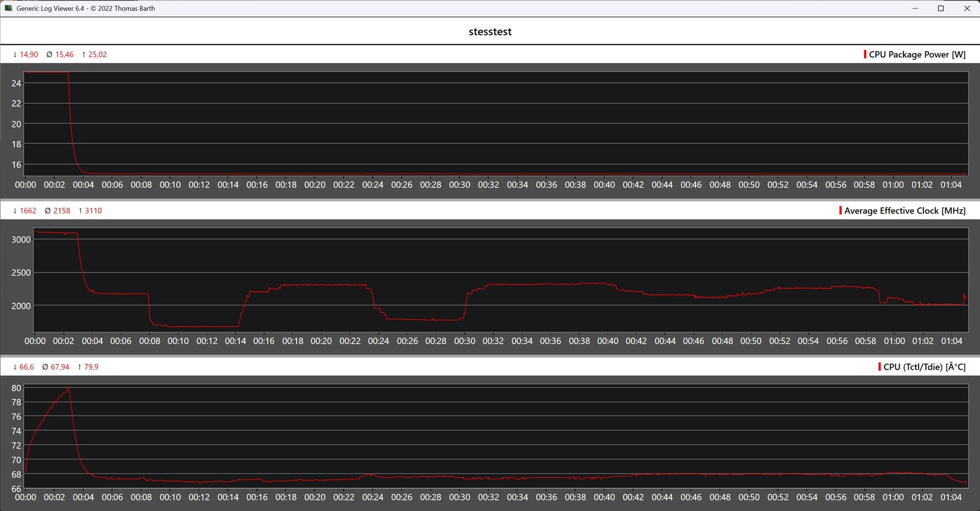Click Y-axis label 74 in temperature chart

tap(16, 431)
